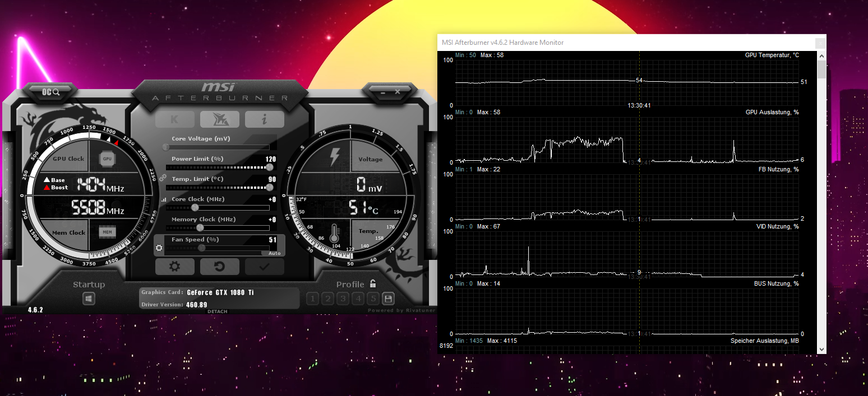Reset overclock settings with circular arrow icon
This screenshot has height=396, width=868.
pyautogui.click(x=219, y=267)
